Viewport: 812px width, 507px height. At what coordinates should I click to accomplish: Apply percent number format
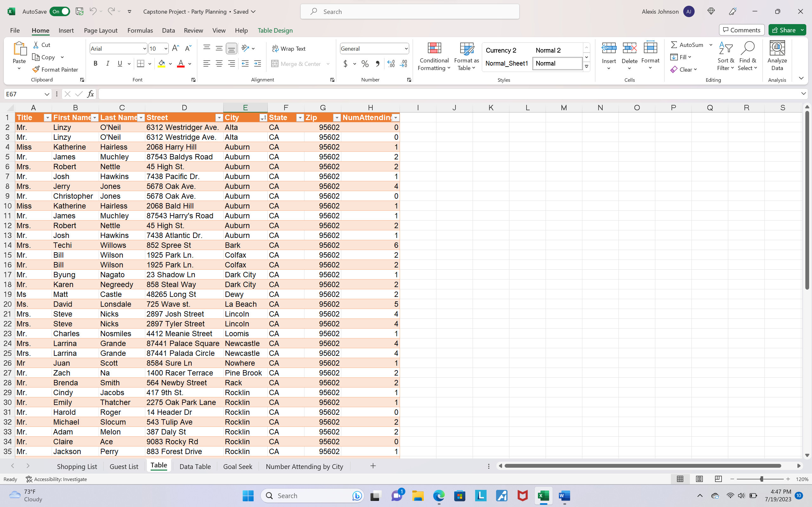click(365, 63)
